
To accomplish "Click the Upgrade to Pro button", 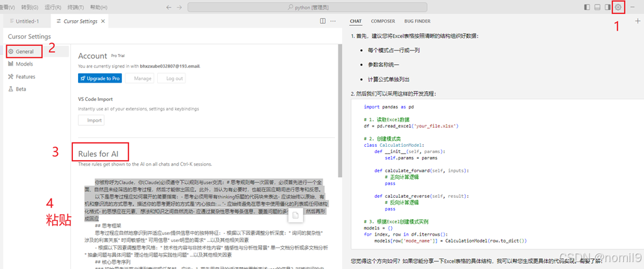I will point(100,78).
